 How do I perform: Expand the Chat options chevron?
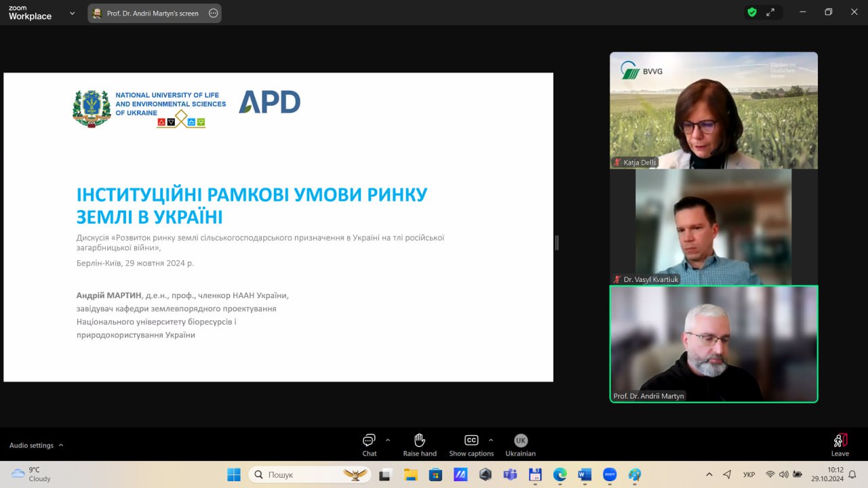(x=388, y=439)
